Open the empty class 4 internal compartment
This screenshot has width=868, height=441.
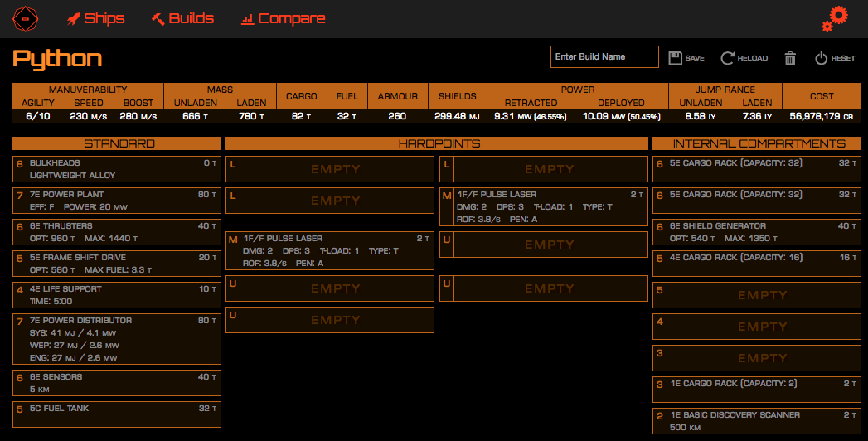tap(757, 327)
